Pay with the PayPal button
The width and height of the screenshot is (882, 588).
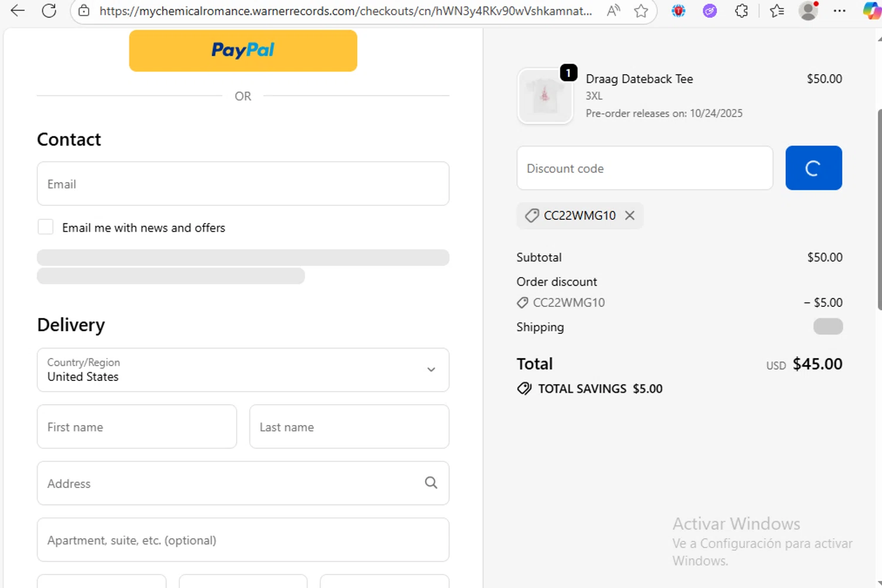[243, 51]
